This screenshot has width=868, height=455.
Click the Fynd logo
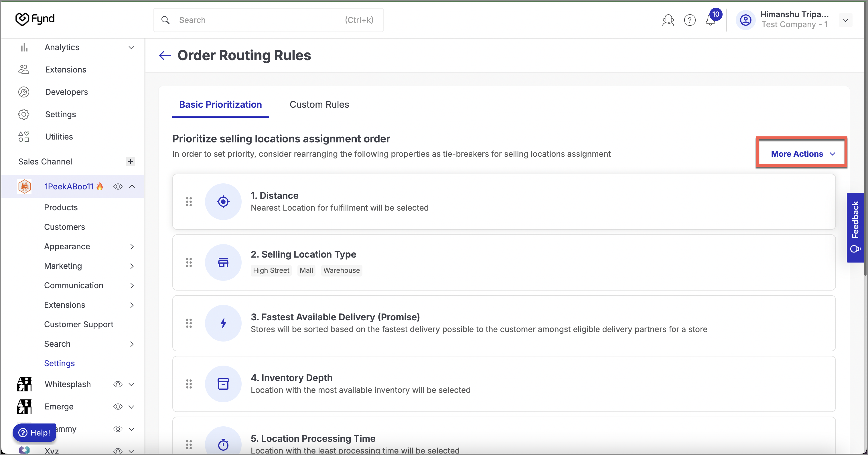tap(35, 19)
